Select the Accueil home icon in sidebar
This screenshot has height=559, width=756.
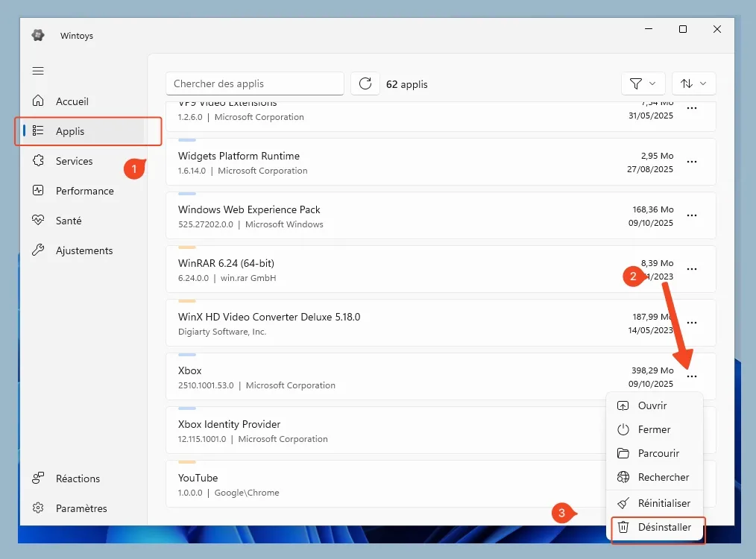tap(39, 101)
